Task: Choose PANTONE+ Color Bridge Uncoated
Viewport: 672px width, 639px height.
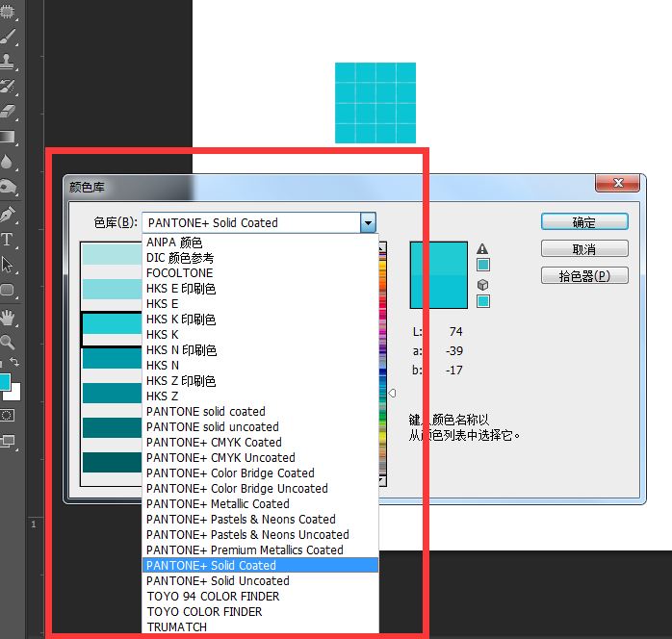Action: point(260,489)
